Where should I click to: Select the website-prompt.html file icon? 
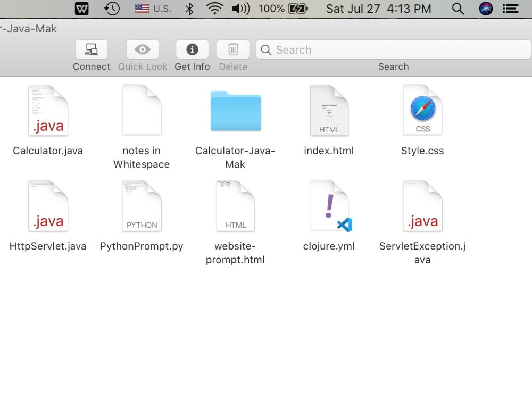pos(236,205)
